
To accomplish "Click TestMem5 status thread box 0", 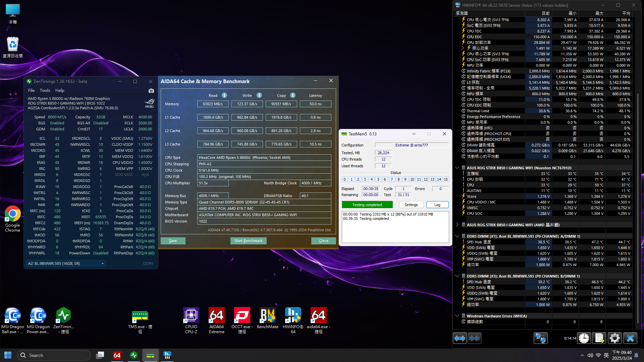I will (x=344, y=179).
